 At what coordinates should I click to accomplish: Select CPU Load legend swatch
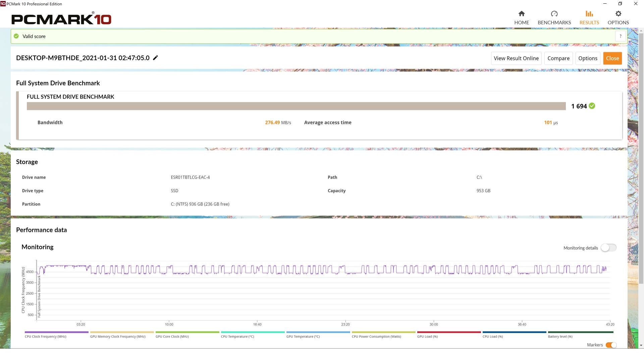tap(515, 332)
